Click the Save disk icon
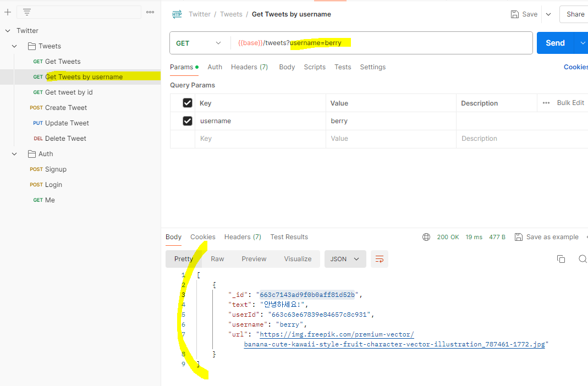Screen dimensions: 588x386 point(515,14)
